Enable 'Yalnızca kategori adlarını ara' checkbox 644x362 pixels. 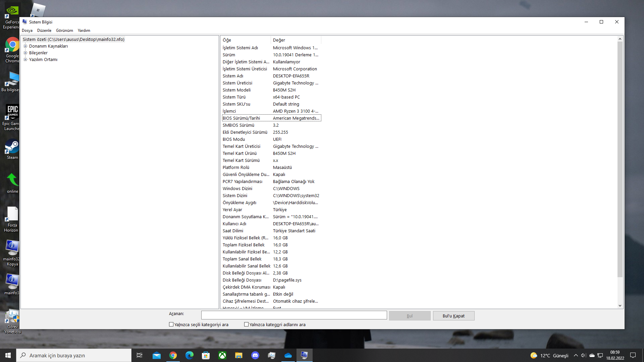pyautogui.click(x=247, y=324)
